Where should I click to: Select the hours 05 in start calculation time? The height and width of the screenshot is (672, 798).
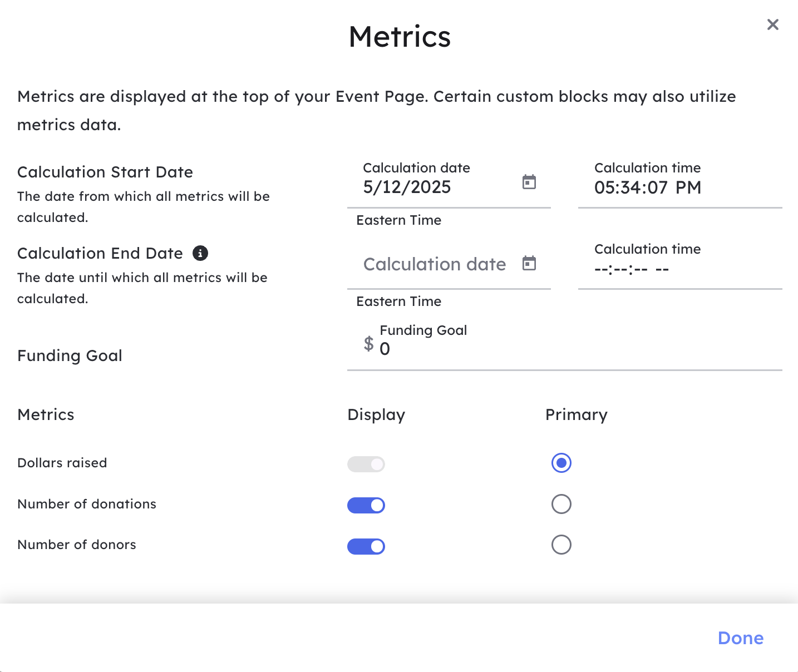[604, 188]
